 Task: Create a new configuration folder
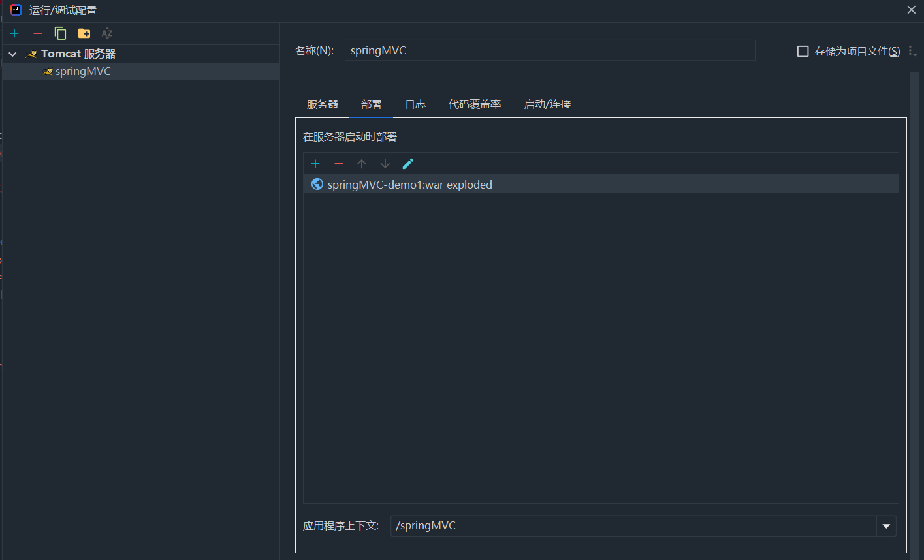pyautogui.click(x=84, y=33)
